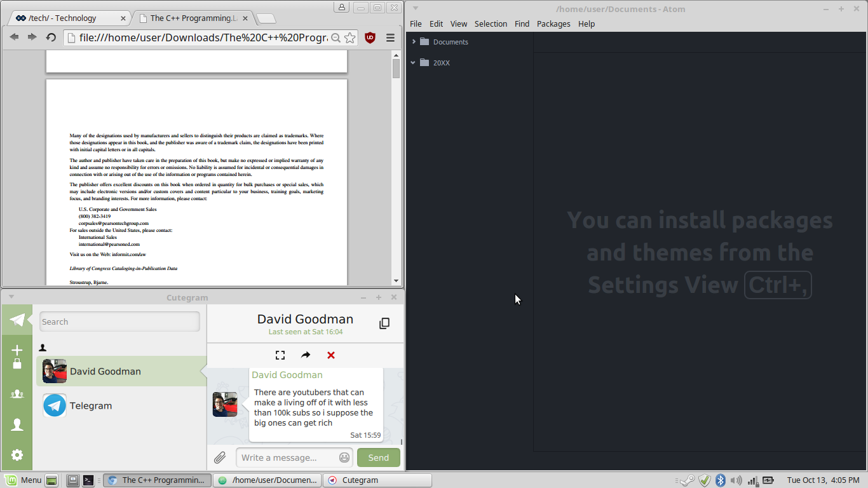Click the lock secret-chat icon in Cutegram

[x=17, y=363]
